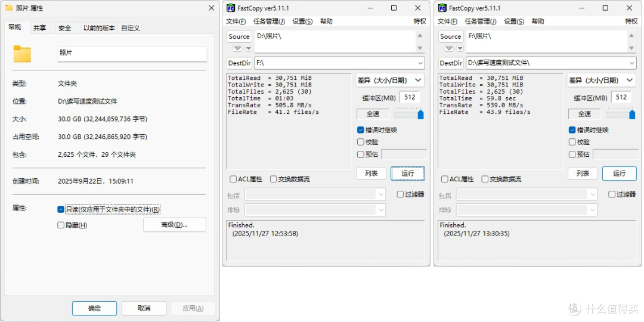Screen dimensions: 644x322
Task: Click second source history arrow under D:\照片\ Source
Action: pos(249,48)
